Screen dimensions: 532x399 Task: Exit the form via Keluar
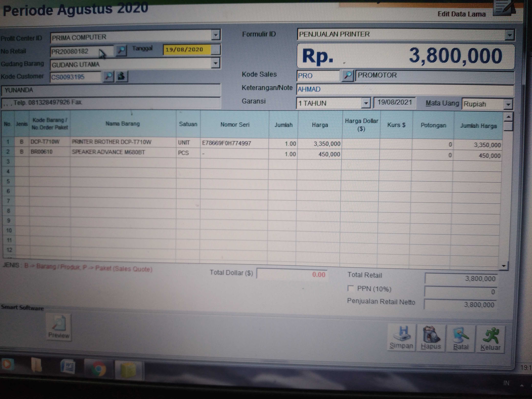[490, 340]
